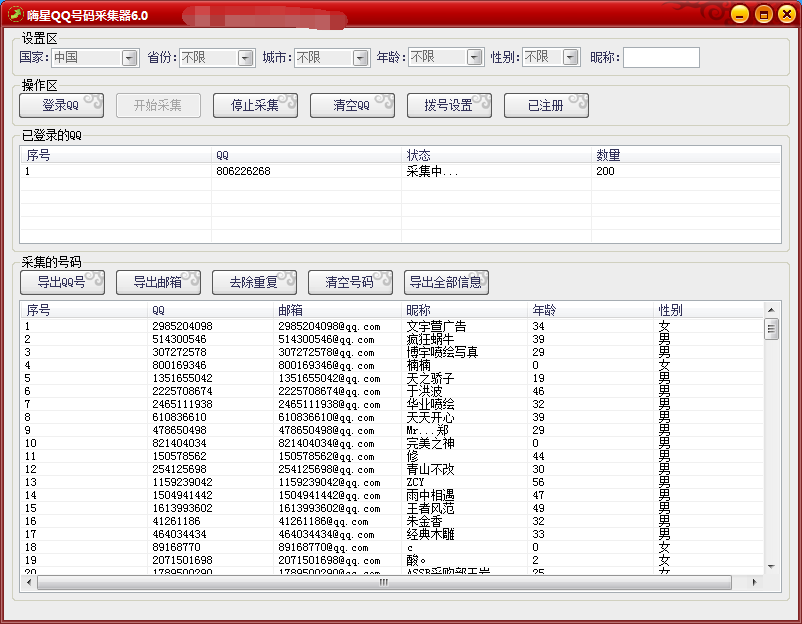Focus the 昵称 nickname input field
The width and height of the screenshot is (802, 624).
coord(661,57)
